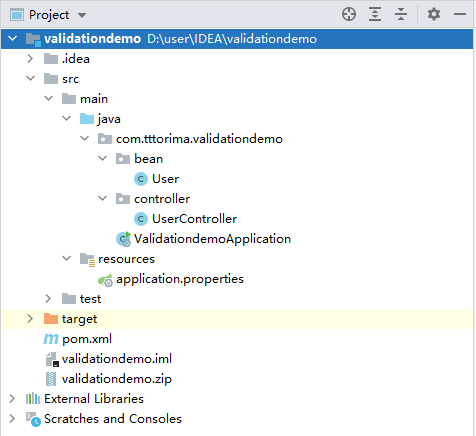Viewport: 476px width, 436px height.
Task: Expand External Libraries node
Action: pyautogui.click(x=12, y=399)
